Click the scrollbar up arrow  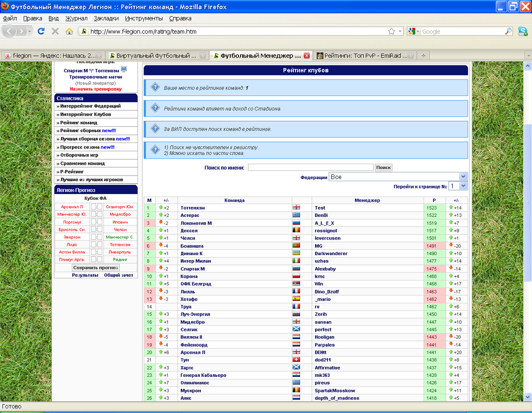tap(527, 66)
